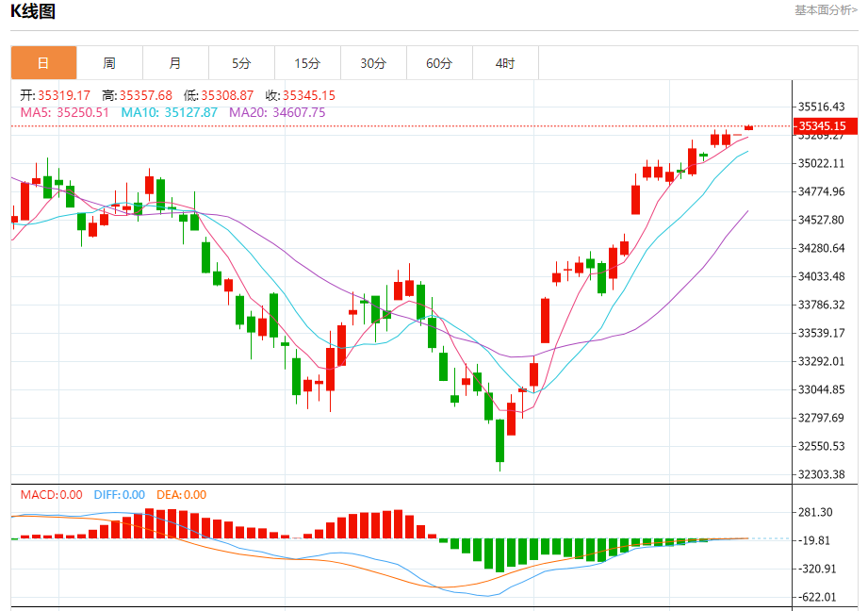Click the -622.01 MACD axis label
868x611 pixels.
816,597
